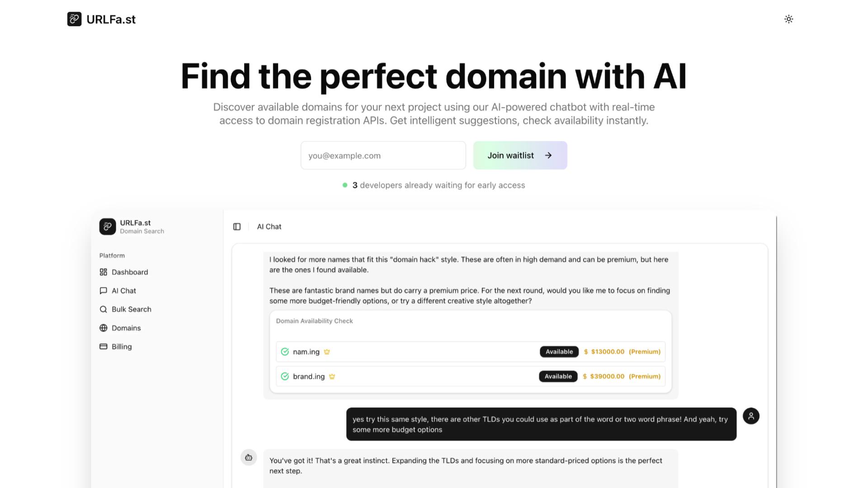Select AI Chat in the sidebar
The height and width of the screenshot is (488, 868).
[118, 291]
